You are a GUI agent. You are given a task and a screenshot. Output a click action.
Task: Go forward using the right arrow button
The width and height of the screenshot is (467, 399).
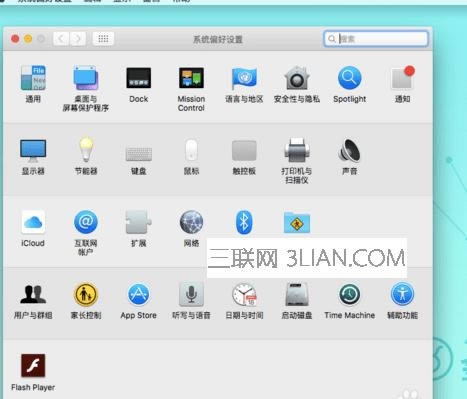point(78,39)
